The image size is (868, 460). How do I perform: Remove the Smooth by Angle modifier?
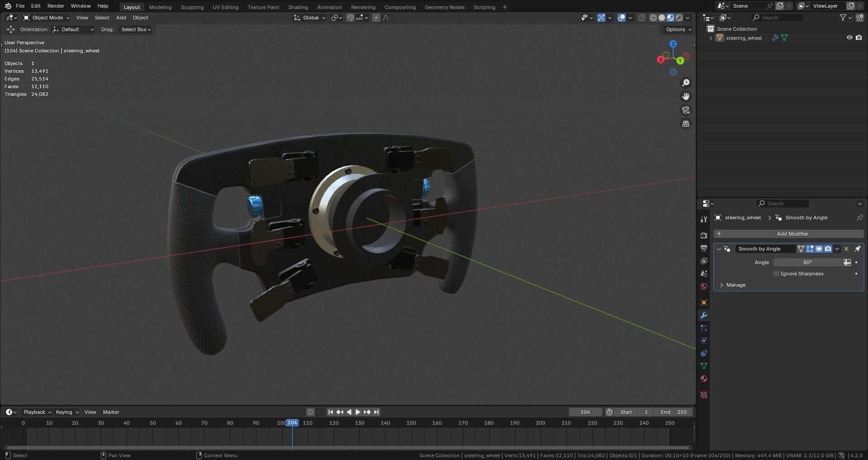click(846, 249)
